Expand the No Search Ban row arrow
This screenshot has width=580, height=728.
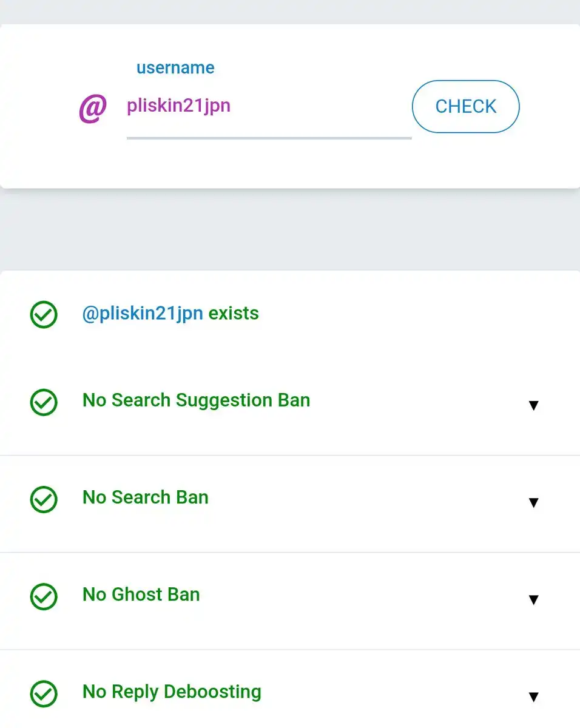tap(533, 502)
